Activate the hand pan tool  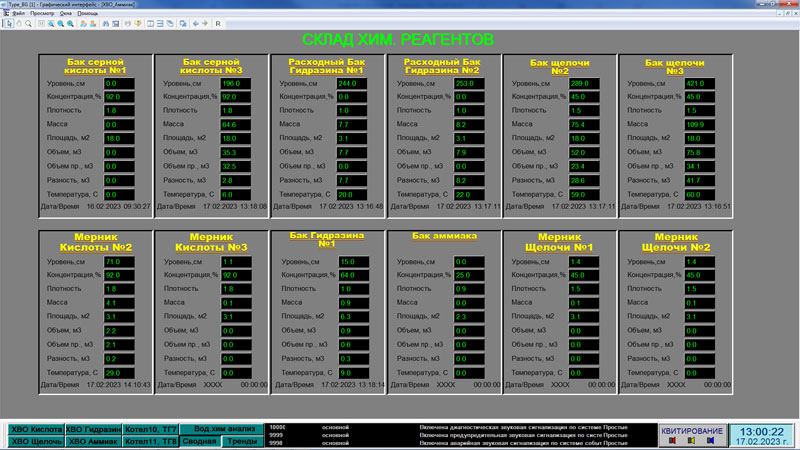19,23
